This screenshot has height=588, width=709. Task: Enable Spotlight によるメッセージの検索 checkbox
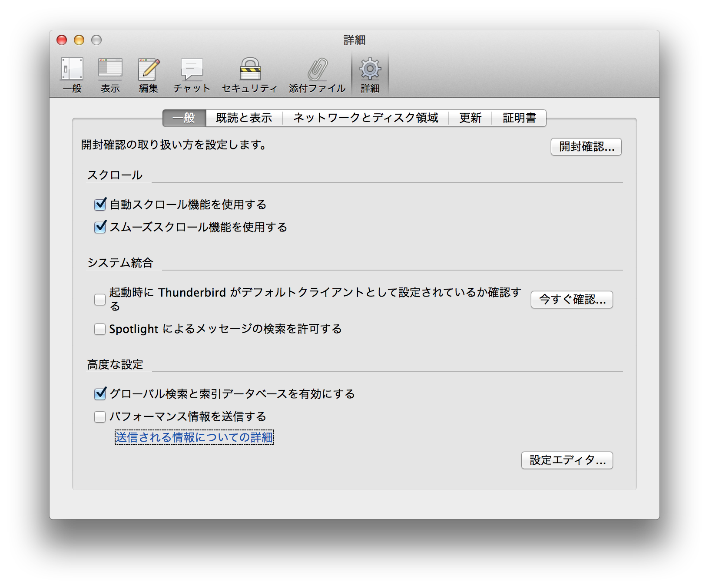coord(100,329)
